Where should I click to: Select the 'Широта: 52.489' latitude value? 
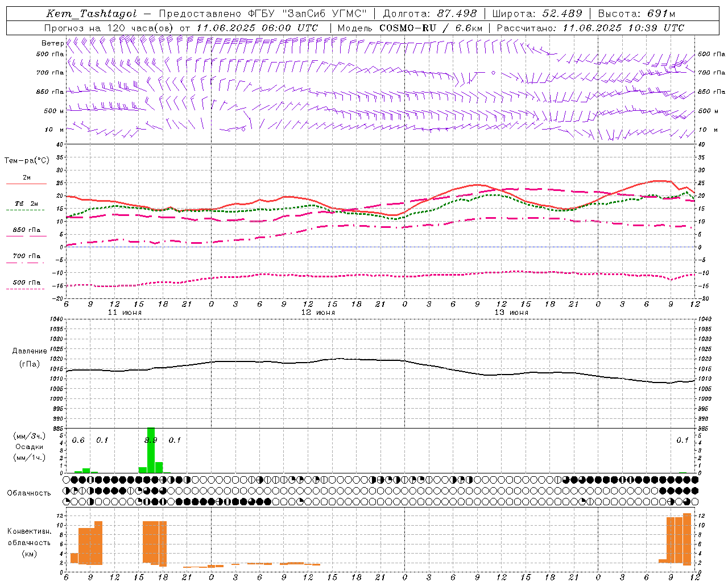(537, 14)
